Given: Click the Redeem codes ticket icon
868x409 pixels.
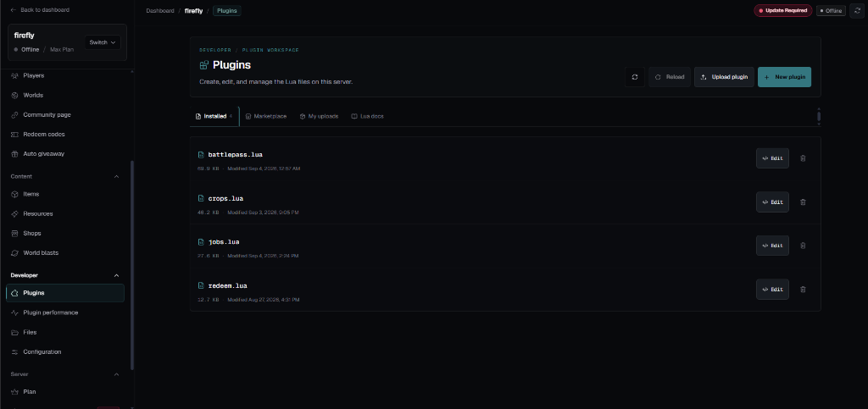Looking at the screenshot, I should pyautogui.click(x=15, y=135).
